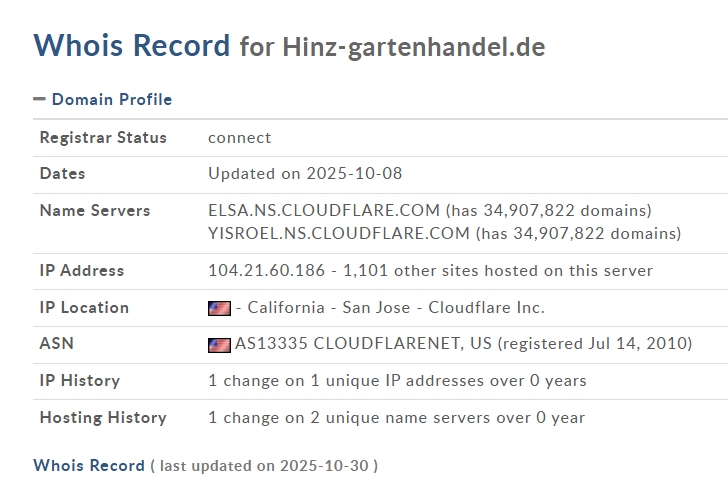Click the US flag icon in IP Location row
Screen dimensions: 728x483
tap(219, 308)
